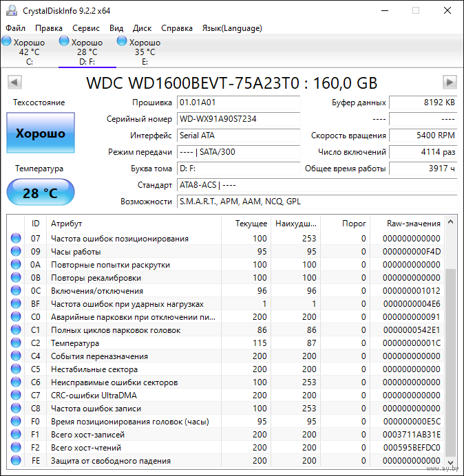
Task: Open the Справка menu
Action: coord(177,28)
